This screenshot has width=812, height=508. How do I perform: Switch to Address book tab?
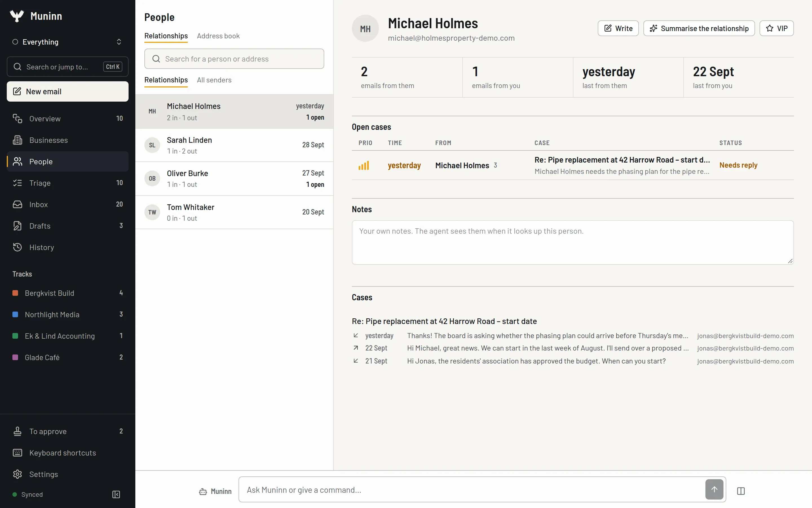tap(218, 36)
